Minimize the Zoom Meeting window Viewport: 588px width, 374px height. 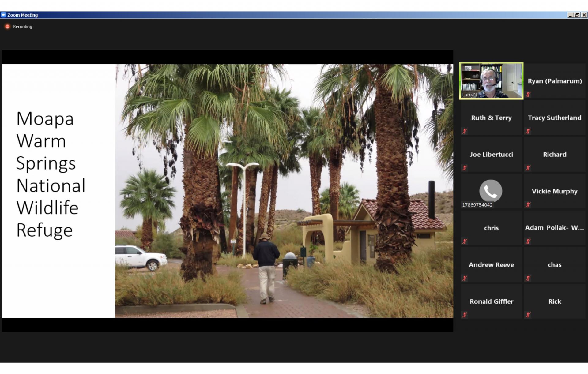(570, 15)
